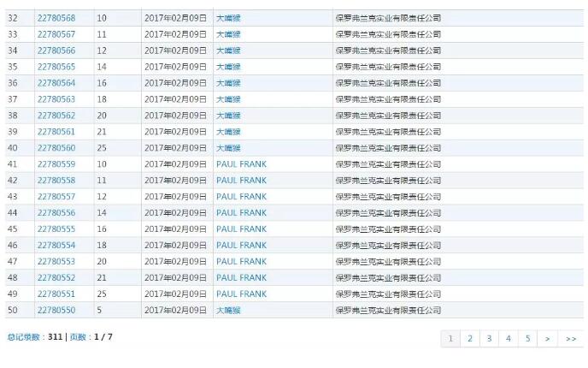Open registration number 22780568 link
The width and height of the screenshot is (588, 368).
point(56,18)
